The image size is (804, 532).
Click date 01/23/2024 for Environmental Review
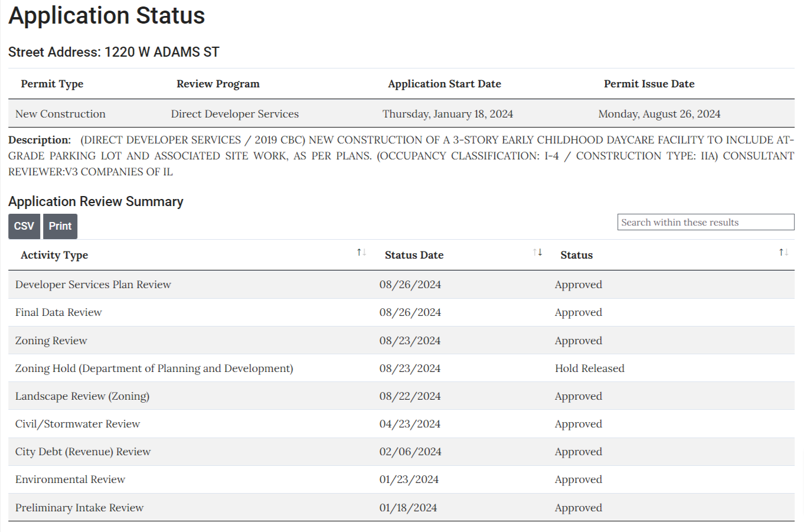click(409, 479)
